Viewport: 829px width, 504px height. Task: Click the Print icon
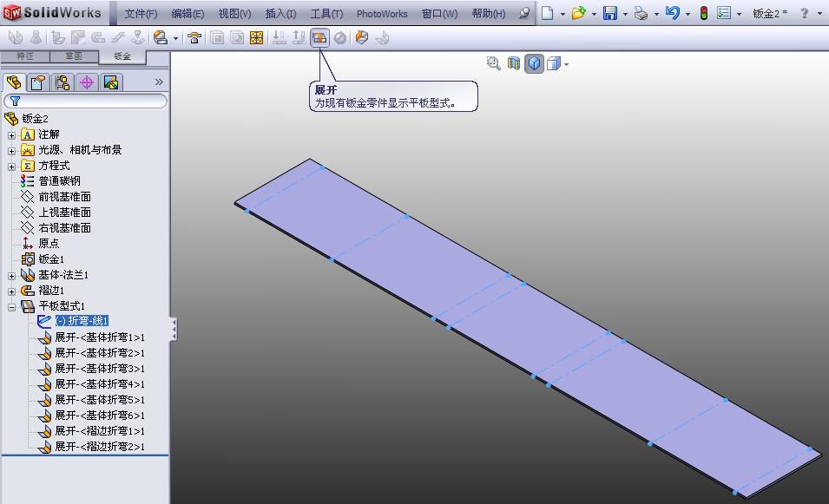[641, 13]
